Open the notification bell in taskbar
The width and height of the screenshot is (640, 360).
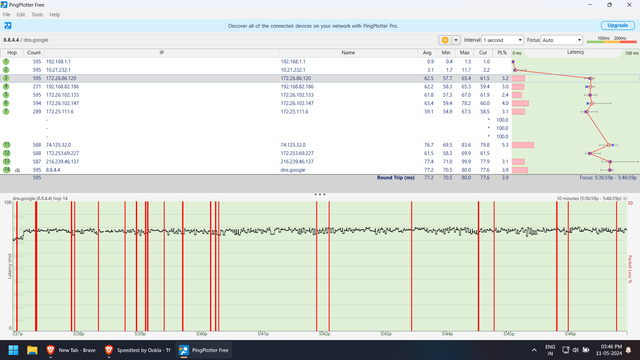629,350
